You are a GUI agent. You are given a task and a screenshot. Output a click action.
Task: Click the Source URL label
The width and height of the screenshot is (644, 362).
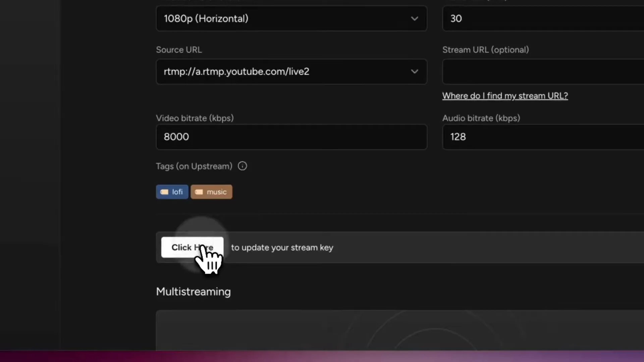click(x=179, y=50)
